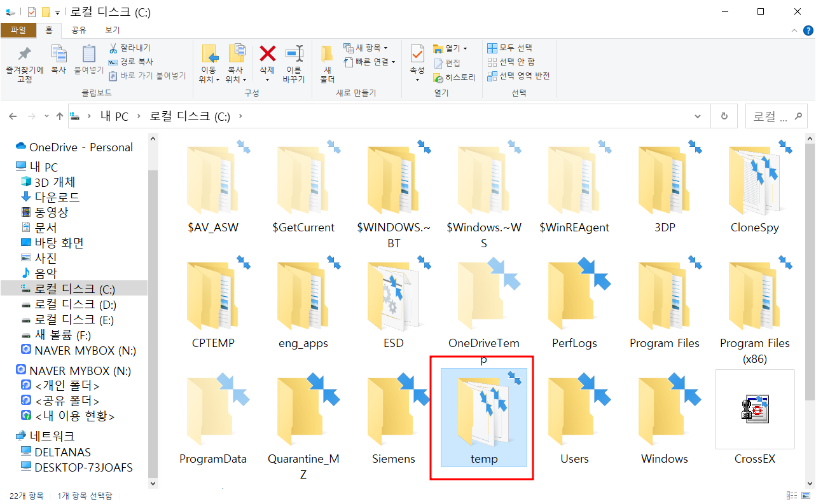Click the properties quick access toolbar icon
The image size is (816, 504).
tap(32, 12)
